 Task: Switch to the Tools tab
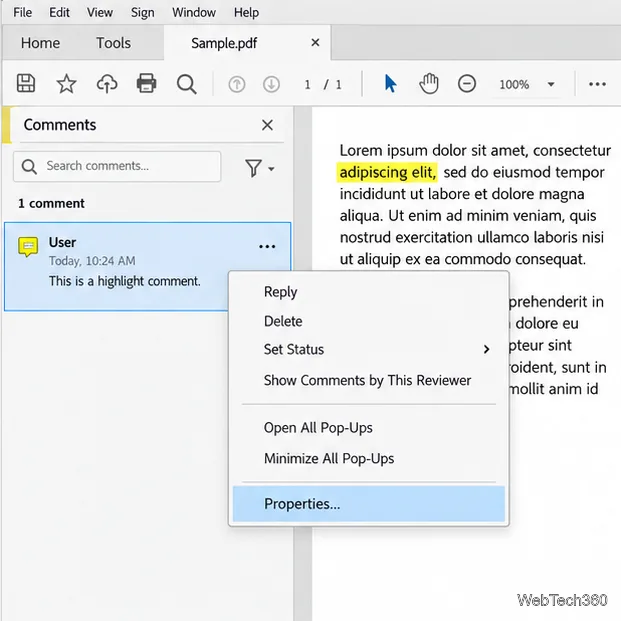[x=113, y=43]
